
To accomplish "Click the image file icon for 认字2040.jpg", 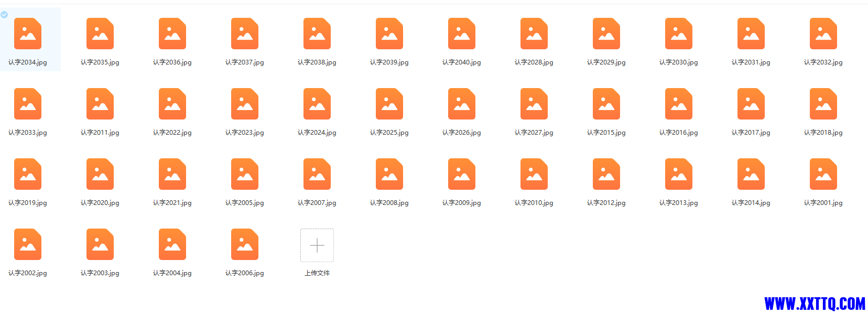I will pos(462,34).
